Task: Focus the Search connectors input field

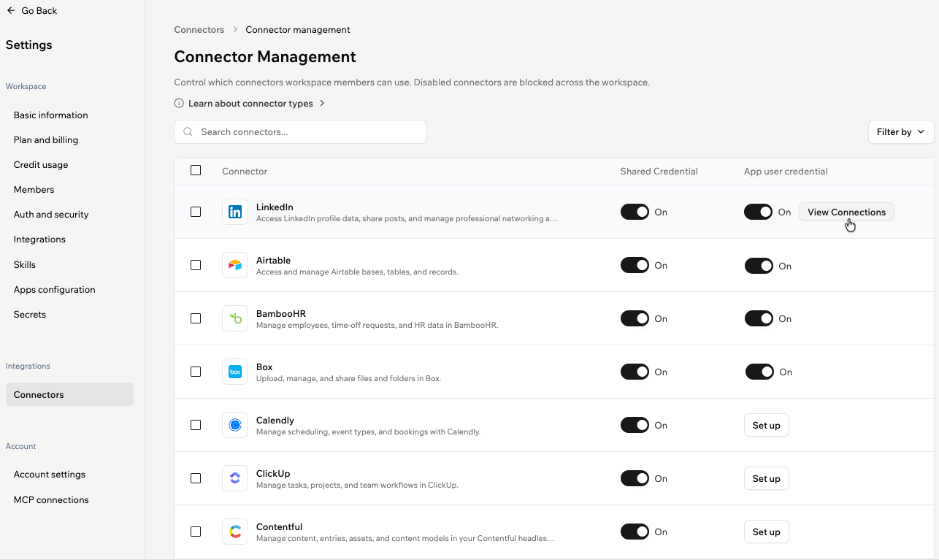Action: click(300, 132)
